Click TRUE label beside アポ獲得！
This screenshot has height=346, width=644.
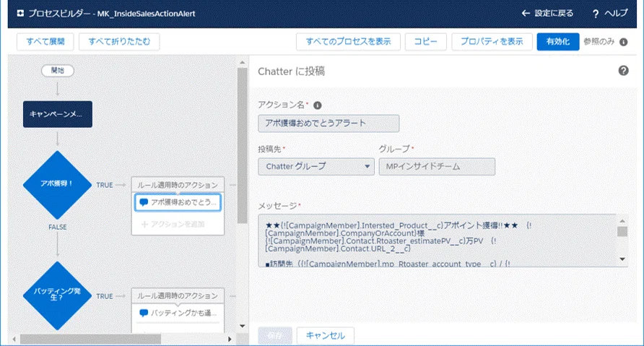point(104,186)
